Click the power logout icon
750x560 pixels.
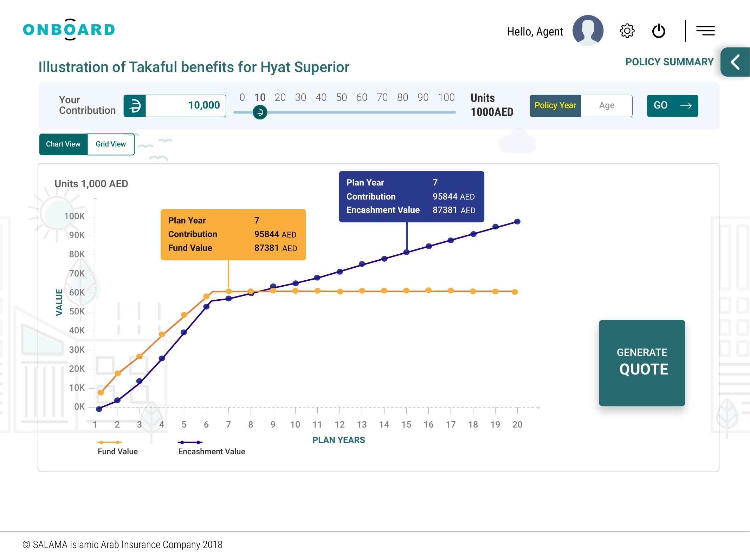tap(659, 31)
